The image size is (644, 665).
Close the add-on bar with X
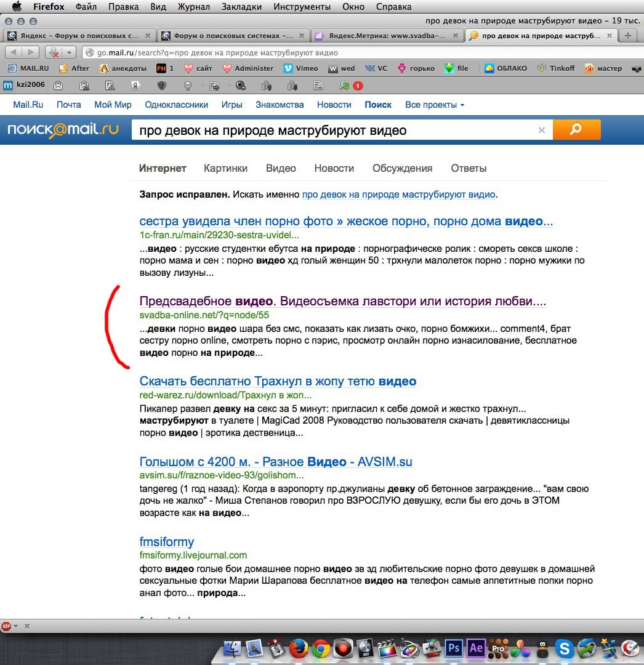pos(27,626)
